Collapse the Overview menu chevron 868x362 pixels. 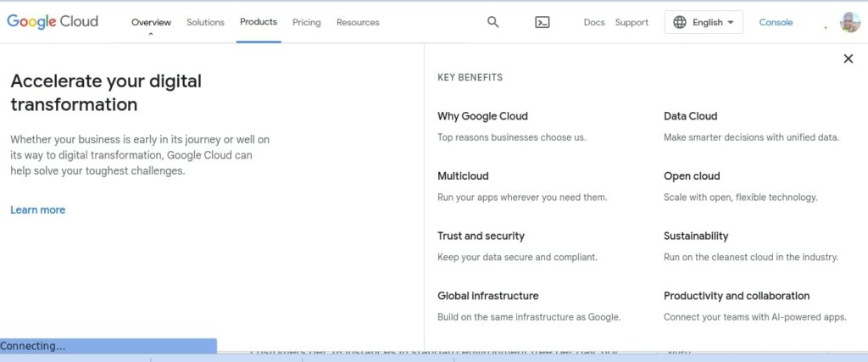(x=151, y=35)
